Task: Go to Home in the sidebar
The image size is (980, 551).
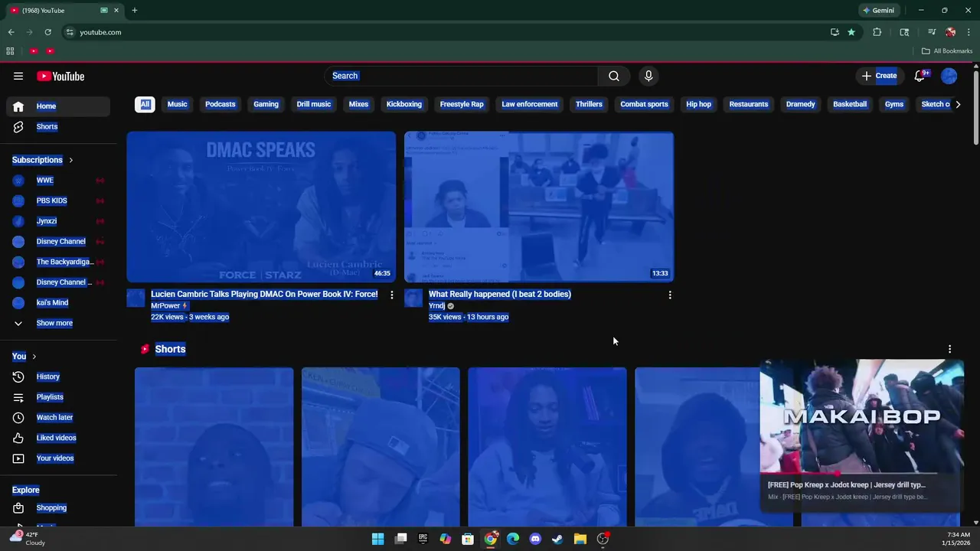Action: coord(58,106)
